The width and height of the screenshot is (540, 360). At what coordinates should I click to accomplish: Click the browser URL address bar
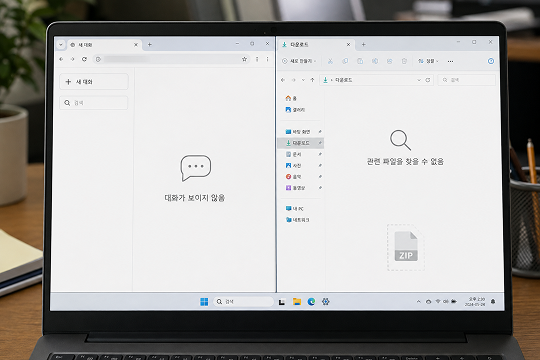click(x=172, y=59)
